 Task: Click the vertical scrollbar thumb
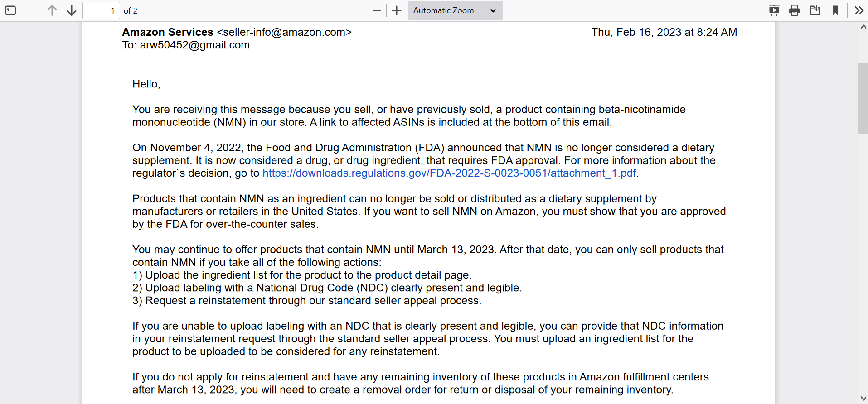863,99
